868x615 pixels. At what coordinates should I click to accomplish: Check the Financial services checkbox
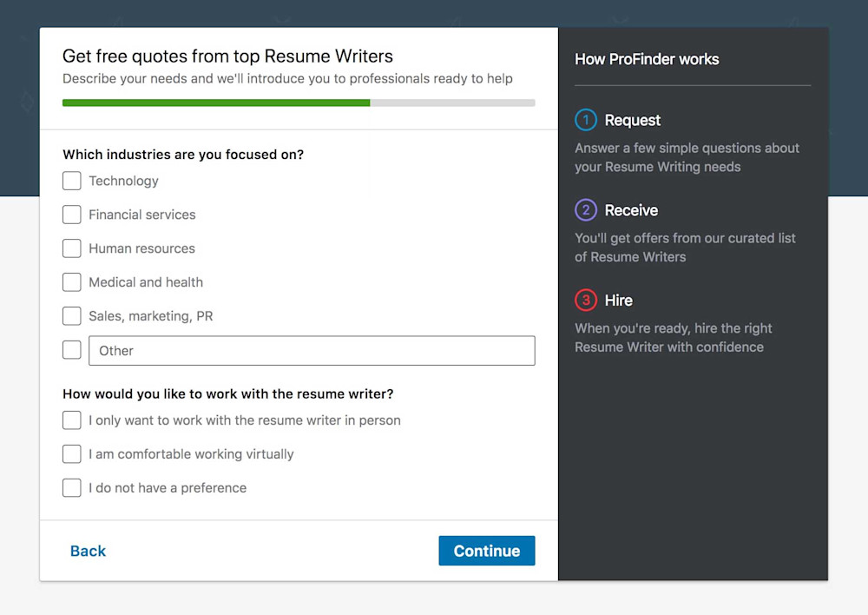[71, 215]
